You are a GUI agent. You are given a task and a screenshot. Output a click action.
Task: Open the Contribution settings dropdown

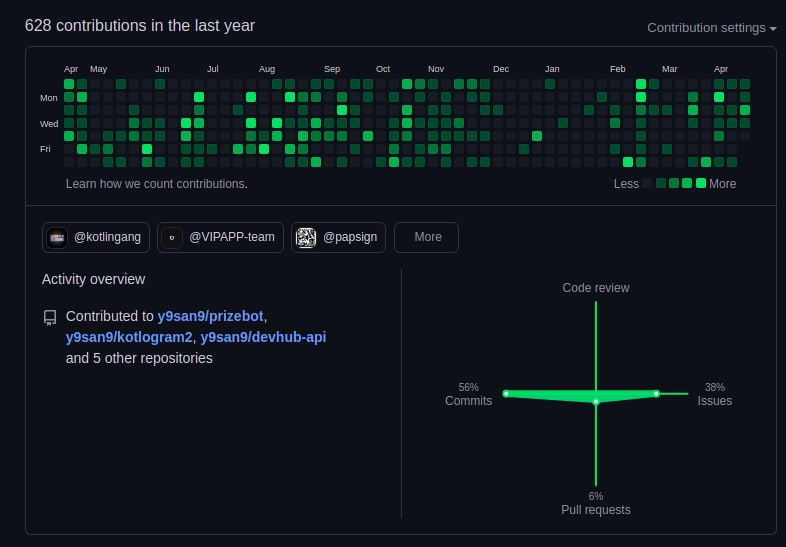[x=711, y=28]
